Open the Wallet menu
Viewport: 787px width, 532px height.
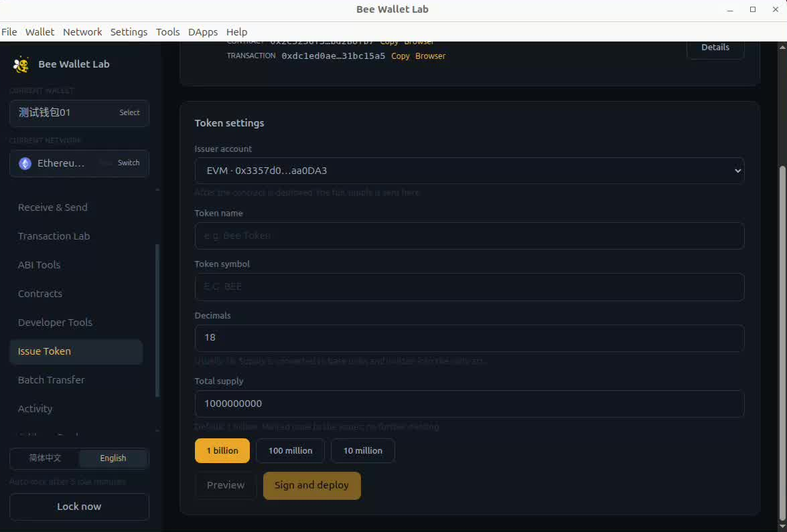(x=40, y=32)
